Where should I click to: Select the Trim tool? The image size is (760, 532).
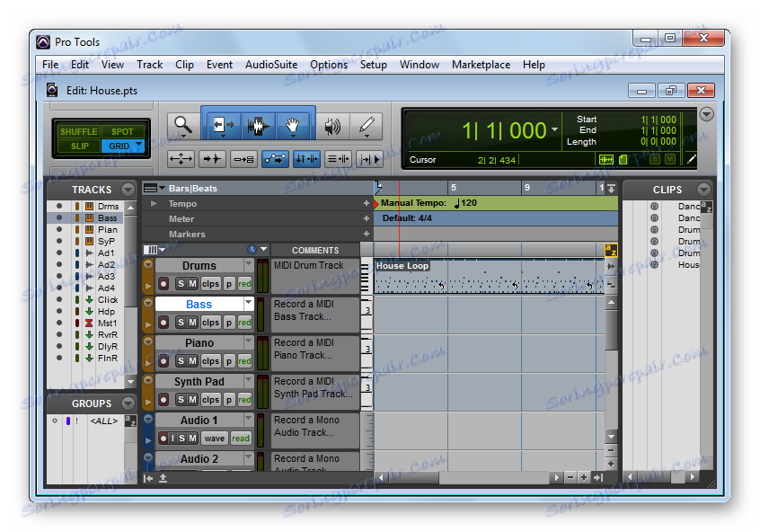pyautogui.click(x=223, y=126)
